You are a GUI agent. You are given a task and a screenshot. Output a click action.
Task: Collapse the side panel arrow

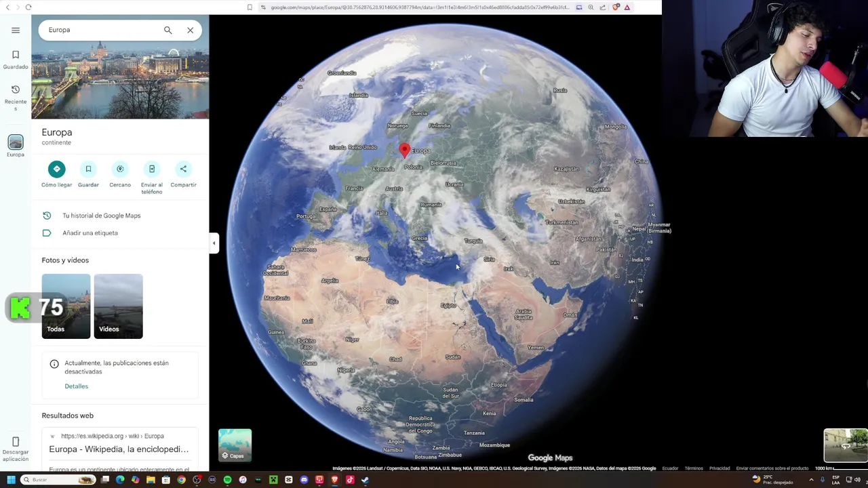click(x=214, y=243)
